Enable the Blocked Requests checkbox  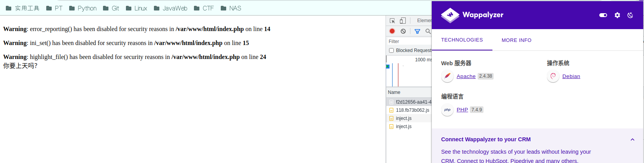[391, 50]
